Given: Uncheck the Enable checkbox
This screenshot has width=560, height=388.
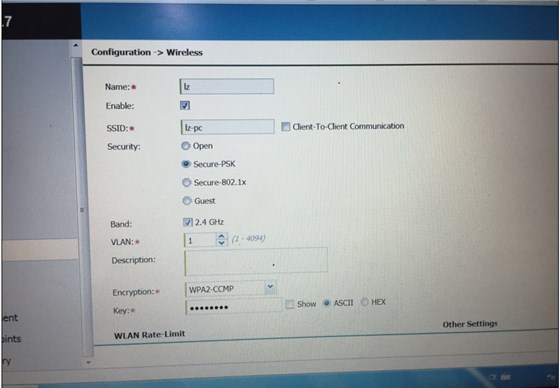Looking at the screenshot, I should (x=185, y=105).
